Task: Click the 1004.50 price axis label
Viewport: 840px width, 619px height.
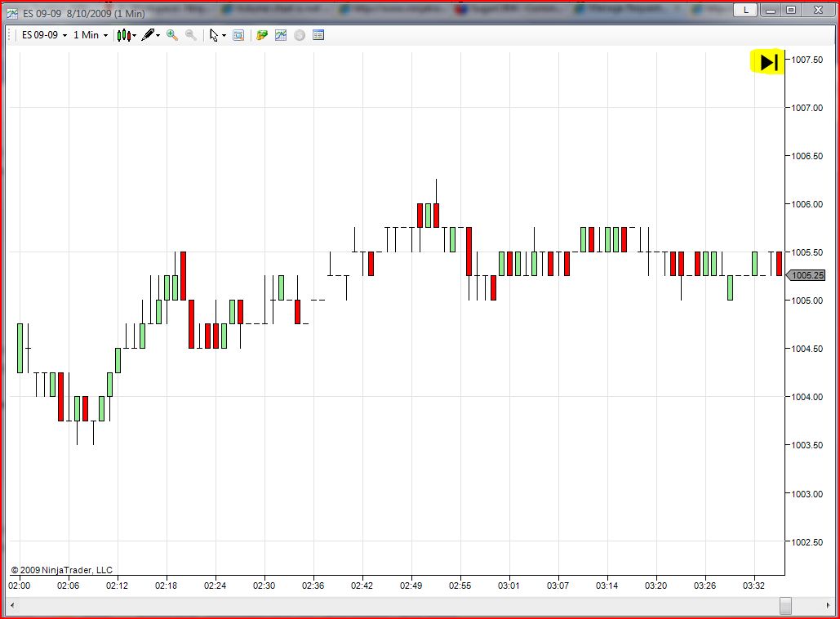Action: point(807,349)
